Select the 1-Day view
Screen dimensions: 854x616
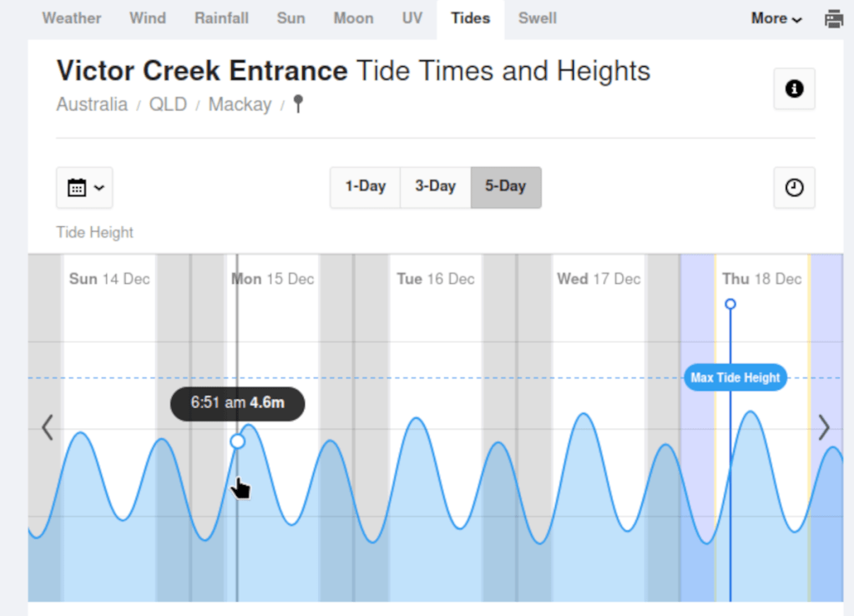click(366, 186)
